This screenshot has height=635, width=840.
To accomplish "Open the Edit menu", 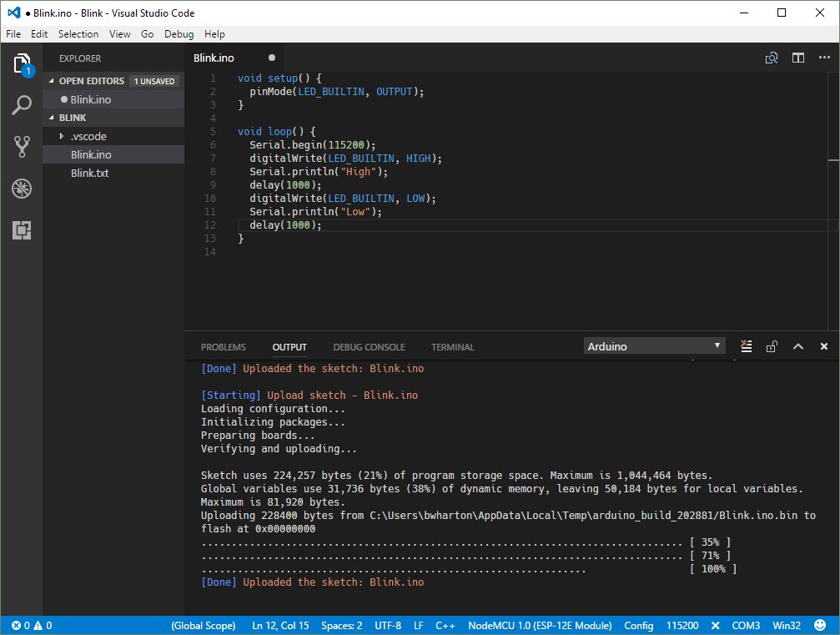I will 39,33.
